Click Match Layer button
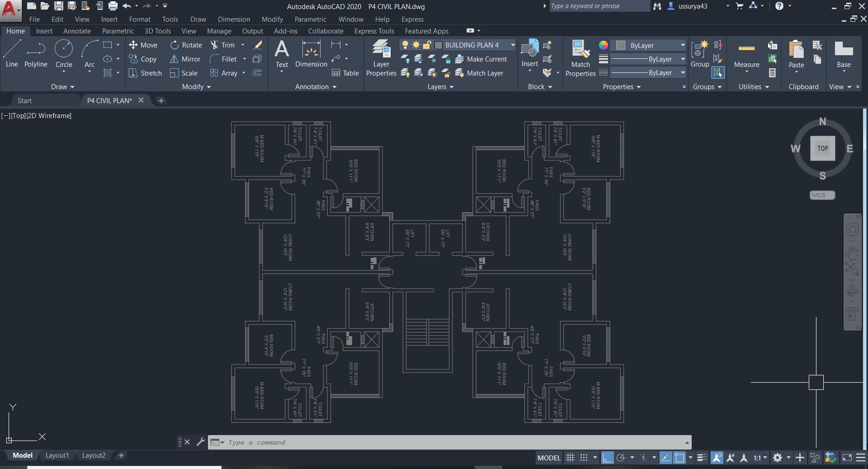The height and width of the screenshot is (469, 868). (479, 73)
